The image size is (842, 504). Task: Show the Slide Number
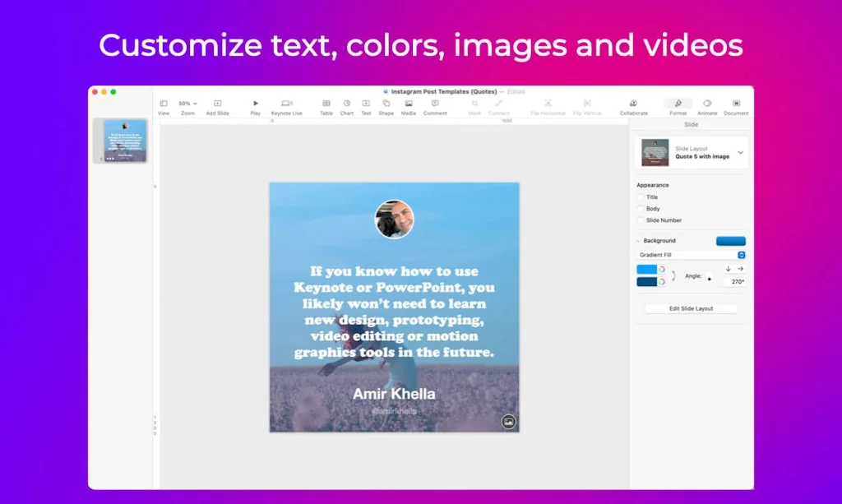point(640,220)
